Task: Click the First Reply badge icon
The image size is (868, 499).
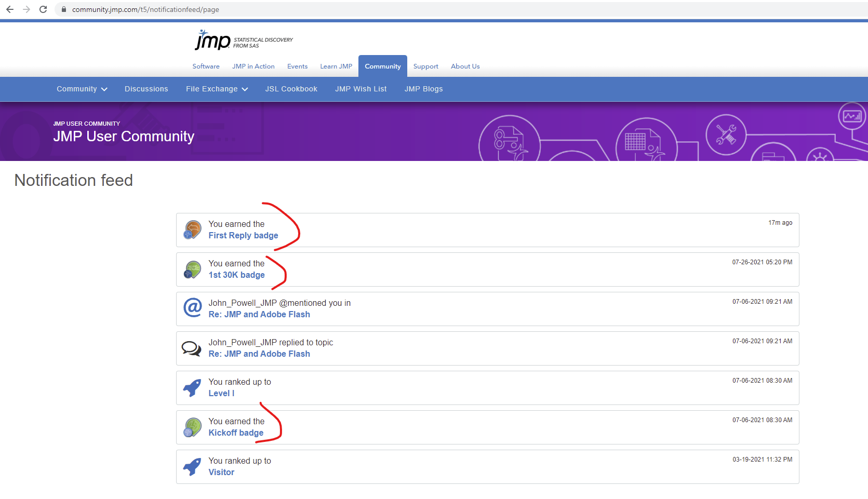Action: (192, 229)
